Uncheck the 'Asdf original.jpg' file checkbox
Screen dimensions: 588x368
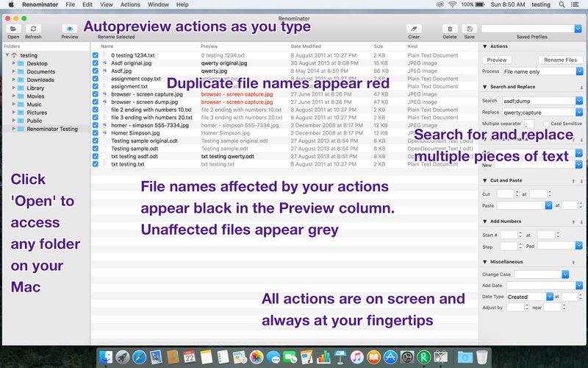[96, 63]
